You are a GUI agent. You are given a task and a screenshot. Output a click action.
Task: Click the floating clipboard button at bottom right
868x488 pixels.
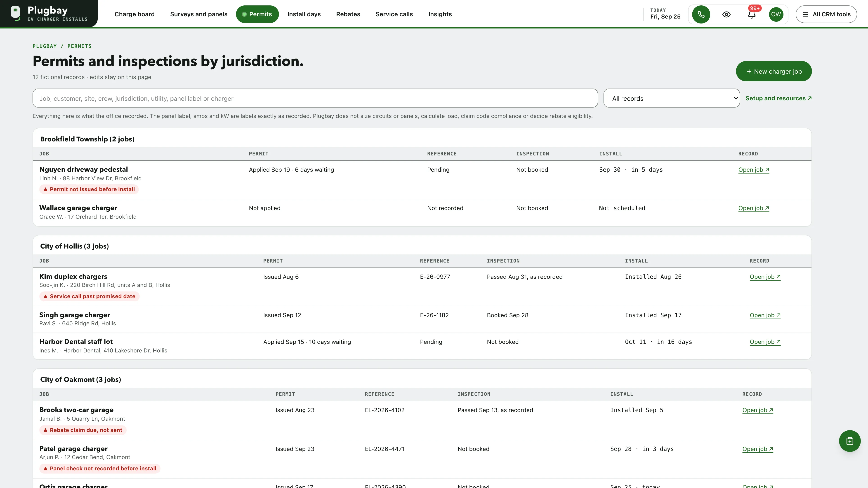pos(849,441)
